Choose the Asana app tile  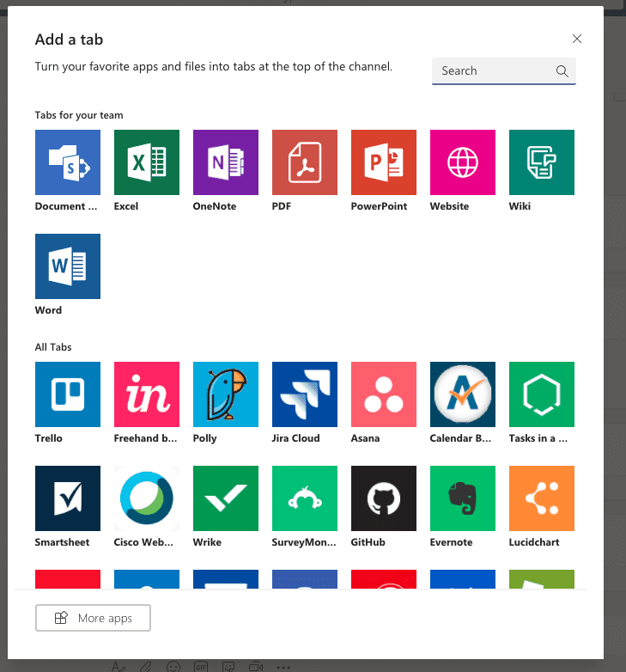(384, 394)
